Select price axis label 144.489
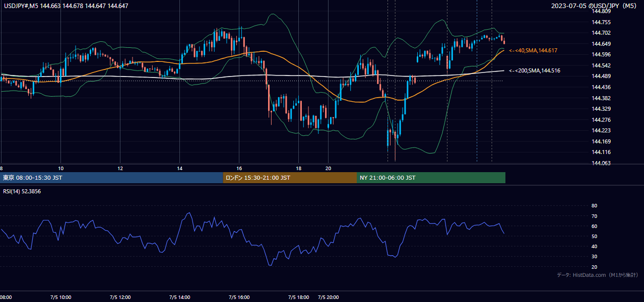The height and width of the screenshot is (302, 644). click(601, 76)
